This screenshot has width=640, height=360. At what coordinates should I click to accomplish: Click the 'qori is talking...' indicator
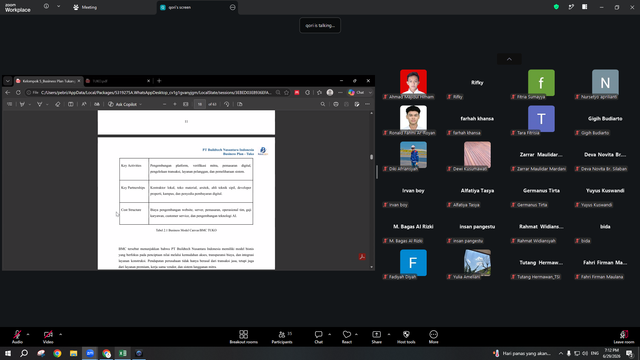320,25
